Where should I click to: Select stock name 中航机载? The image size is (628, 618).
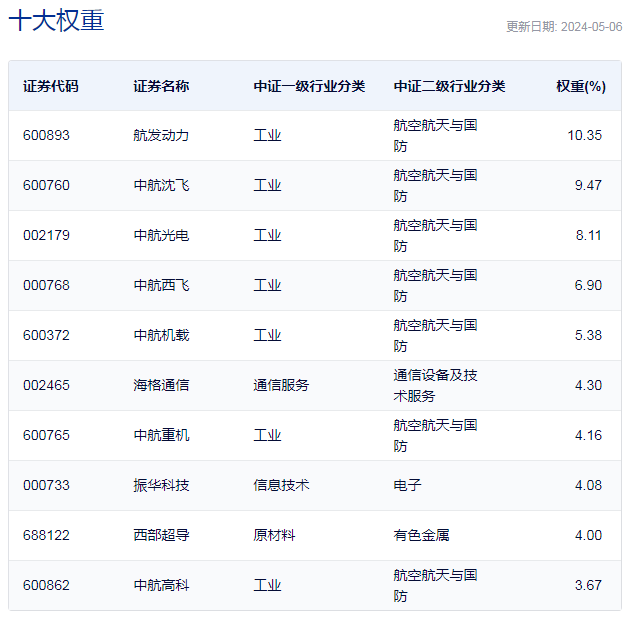tap(161, 335)
